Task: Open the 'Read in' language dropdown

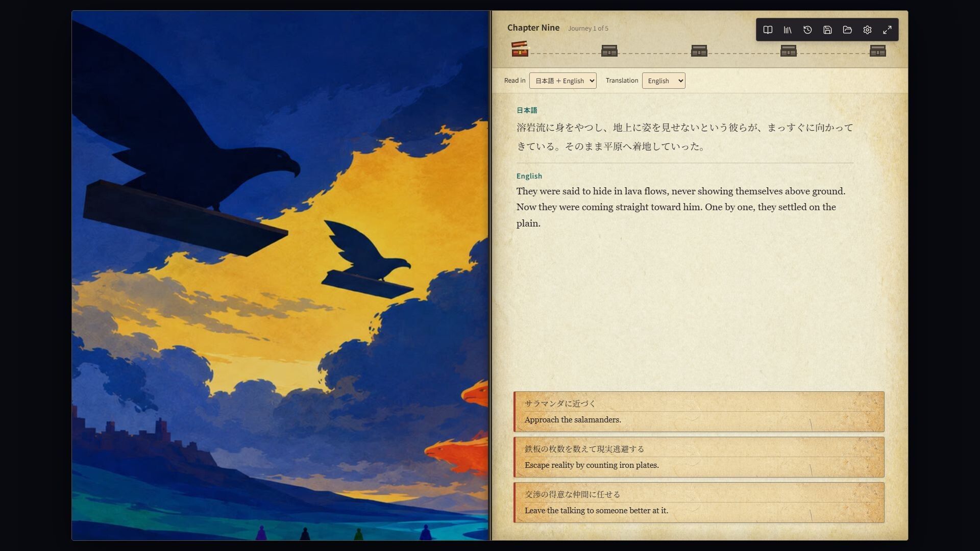Action: (x=563, y=81)
